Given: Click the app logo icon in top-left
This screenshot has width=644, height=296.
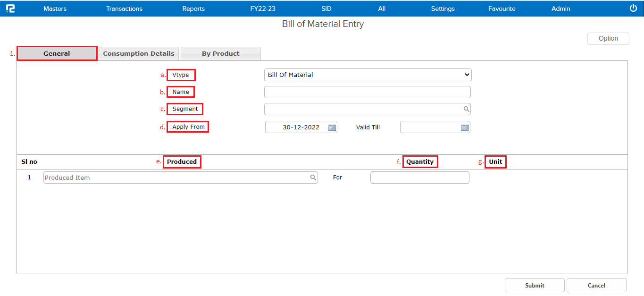Looking at the screenshot, I should [x=10, y=8].
